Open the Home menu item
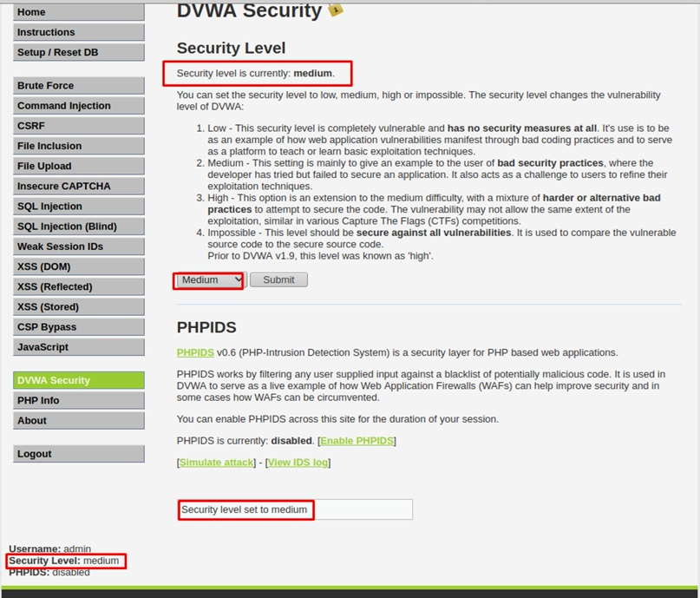Viewport: 700px width, 598px height. click(x=79, y=12)
